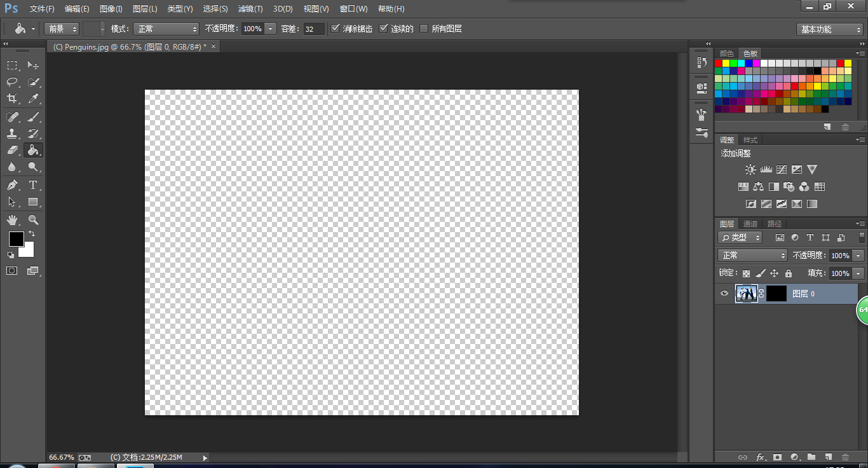Open the 基本功能 workspace dropdown
This screenshot has height=468, width=868.
pos(830,29)
